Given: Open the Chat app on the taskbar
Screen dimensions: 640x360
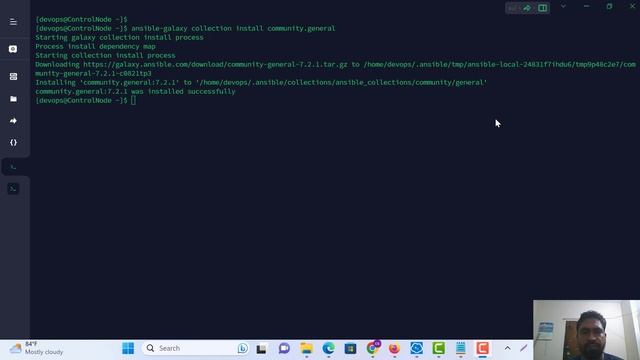Looking at the screenshot, I should point(284,348).
